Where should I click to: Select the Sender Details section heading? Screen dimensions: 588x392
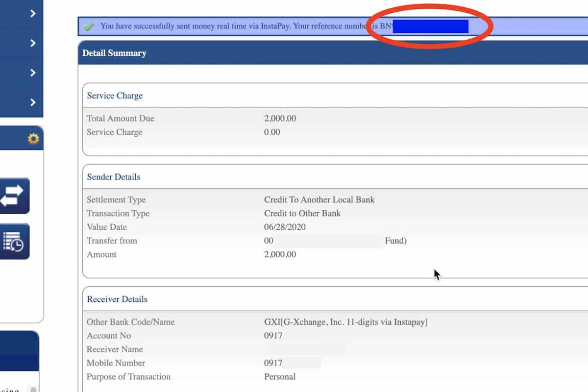point(113,177)
